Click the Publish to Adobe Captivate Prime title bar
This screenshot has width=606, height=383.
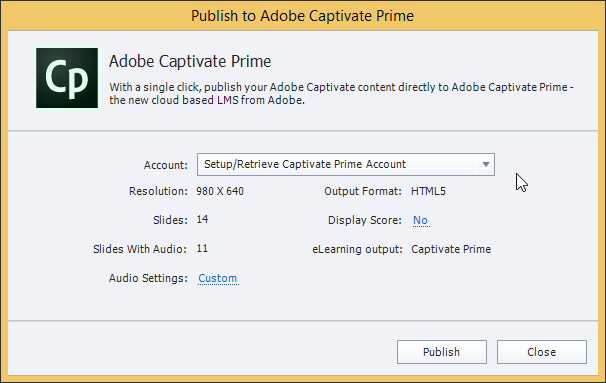coord(303,16)
